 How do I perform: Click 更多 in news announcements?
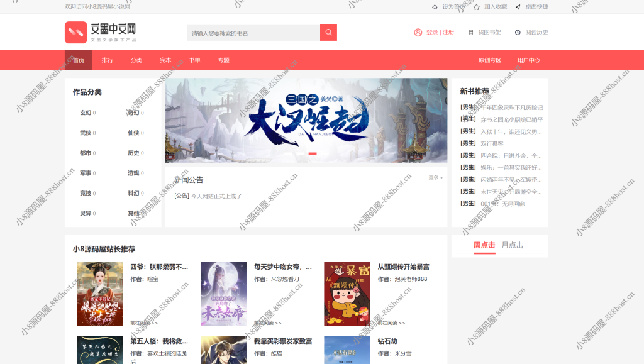coord(435,178)
